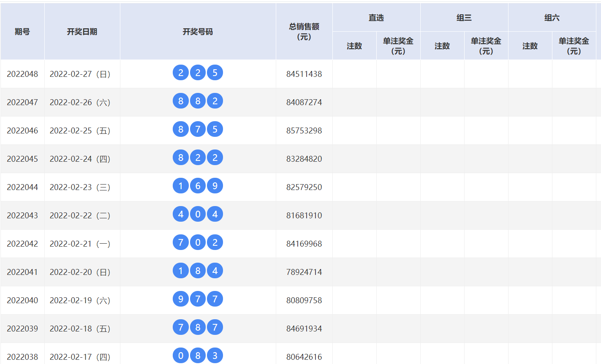This screenshot has height=364, width=601.
Task: Click sales amount 82579250
Action: click(x=304, y=187)
